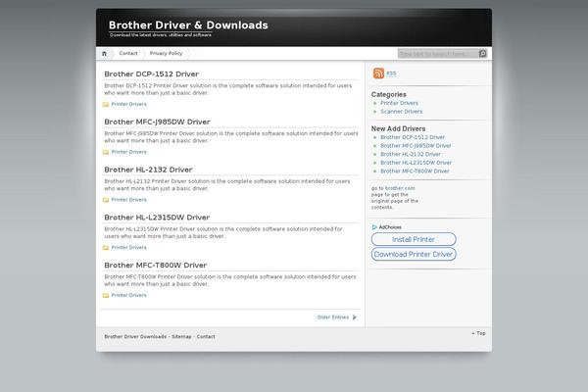Click Printer Drivers tag under HL-2132 post
The width and height of the screenshot is (588, 392).
click(129, 200)
